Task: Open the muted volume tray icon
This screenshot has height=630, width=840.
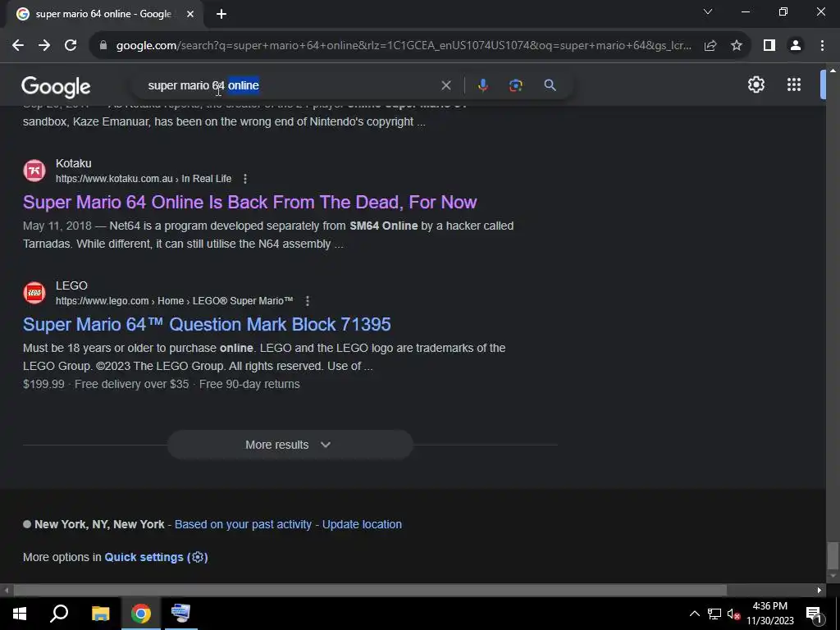Action: [x=733, y=614]
